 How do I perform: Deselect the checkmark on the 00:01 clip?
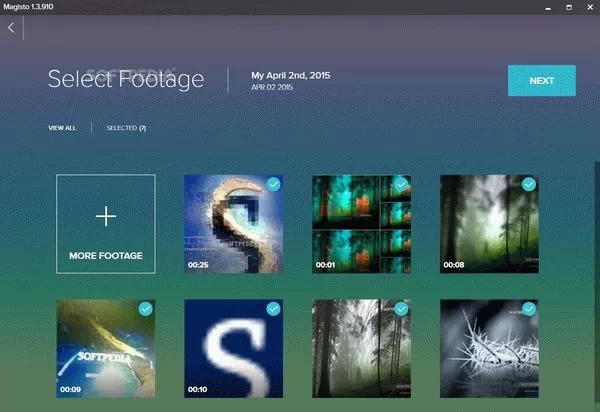coord(401,184)
